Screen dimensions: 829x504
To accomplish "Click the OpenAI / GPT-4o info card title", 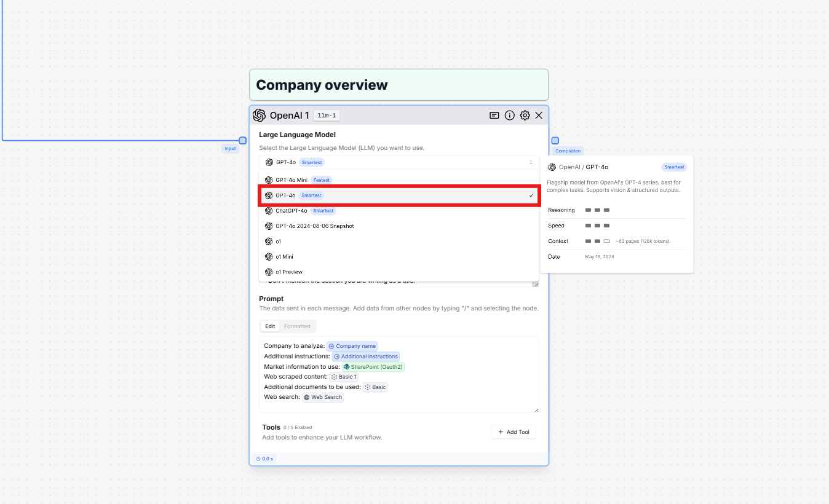I will tap(584, 167).
